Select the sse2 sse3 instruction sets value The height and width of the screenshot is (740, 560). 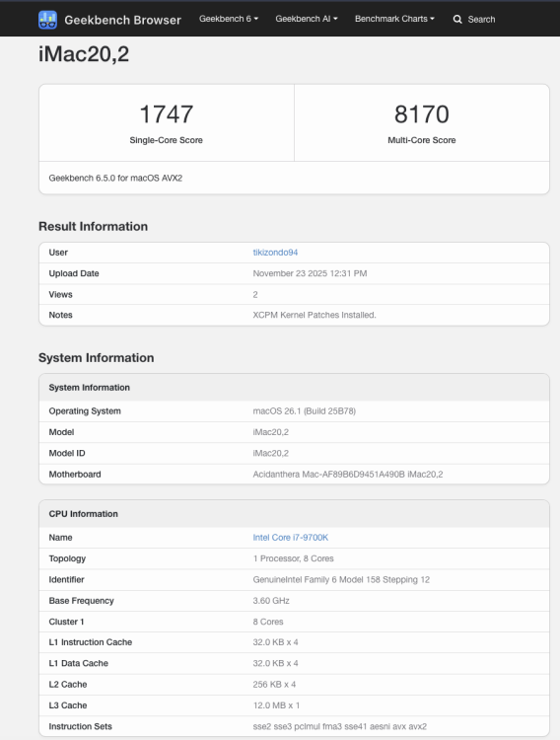340,726
